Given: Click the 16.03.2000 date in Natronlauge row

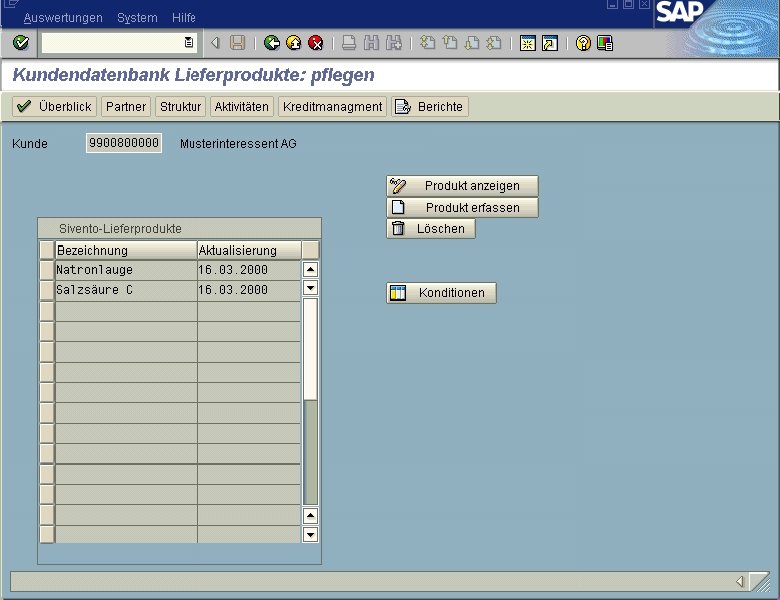Looking at the screenshot, I should click(x=249, y=270).
